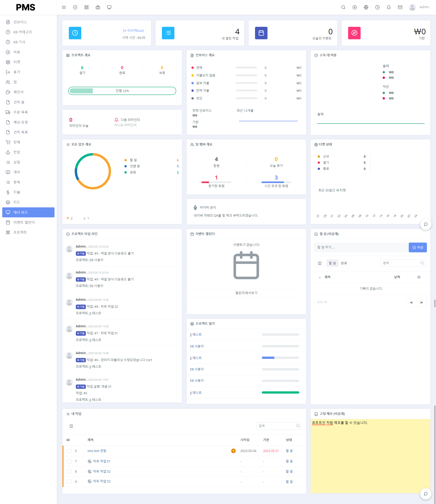Select the checkbox for task ID 9
The width and height of the screenshot is (436, 504).
pyautogui.click(x=69, y=482)
